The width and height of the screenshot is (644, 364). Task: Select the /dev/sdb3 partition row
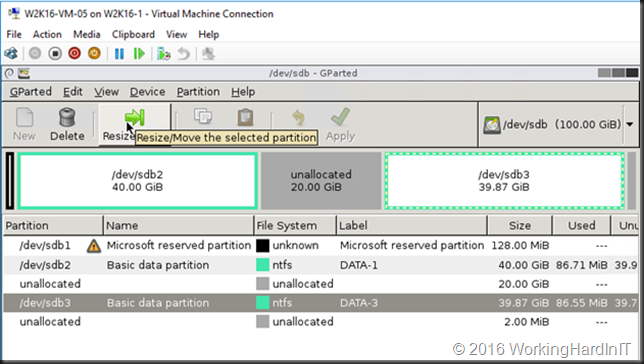coord(320,303)
